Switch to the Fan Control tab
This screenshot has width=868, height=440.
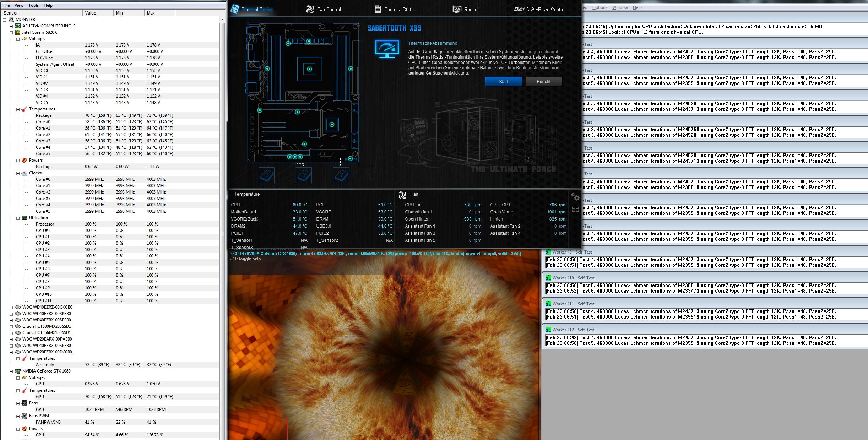(x=324, y=9)
